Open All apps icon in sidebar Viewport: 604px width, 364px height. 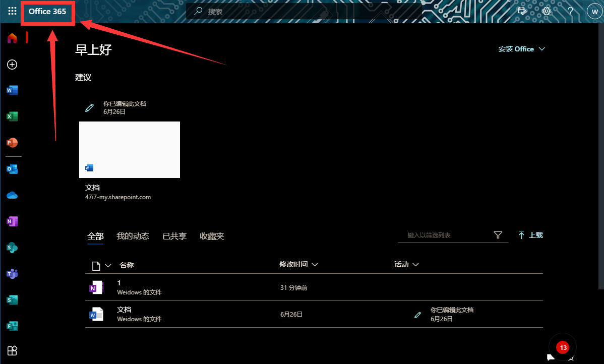[12, 350]
